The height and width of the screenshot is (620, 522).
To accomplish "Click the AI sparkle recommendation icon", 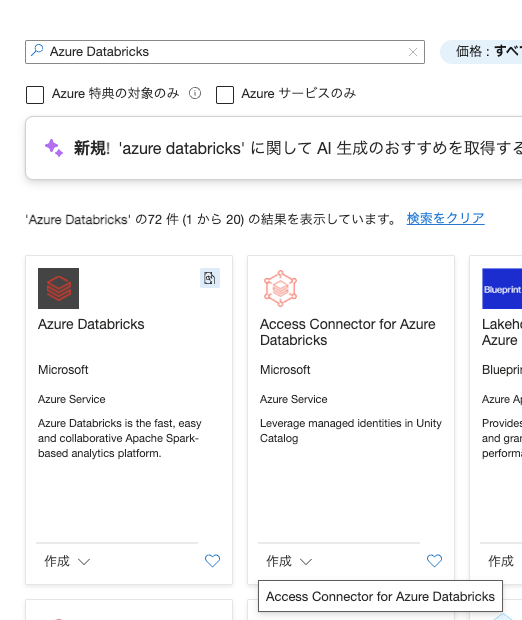I will pyautogui.click(x=53, y=148).
